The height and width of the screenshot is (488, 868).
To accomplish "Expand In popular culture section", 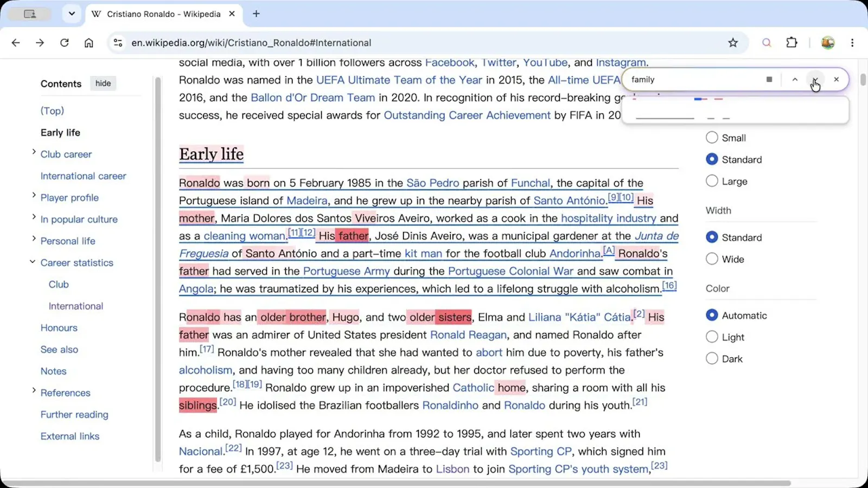I will coord(34,217).
